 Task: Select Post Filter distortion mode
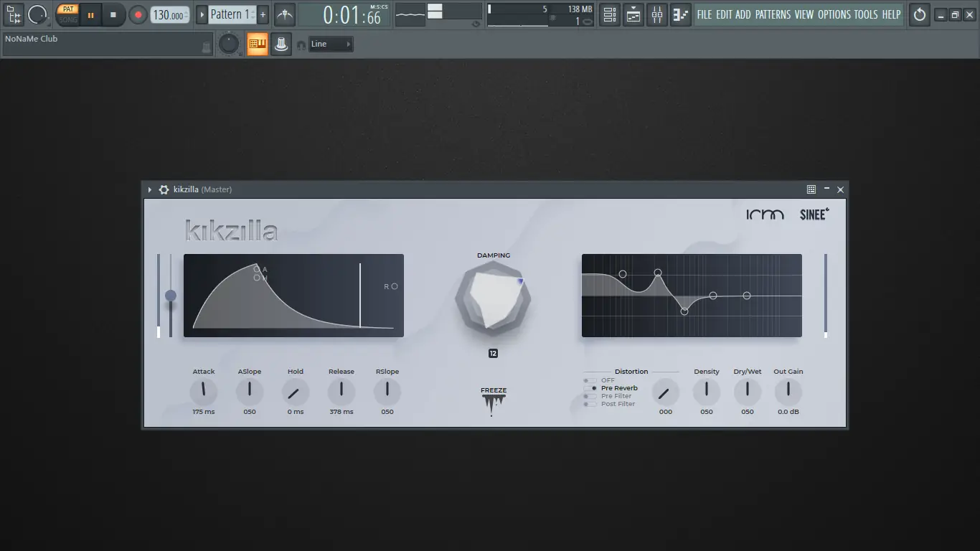(610, 404)
